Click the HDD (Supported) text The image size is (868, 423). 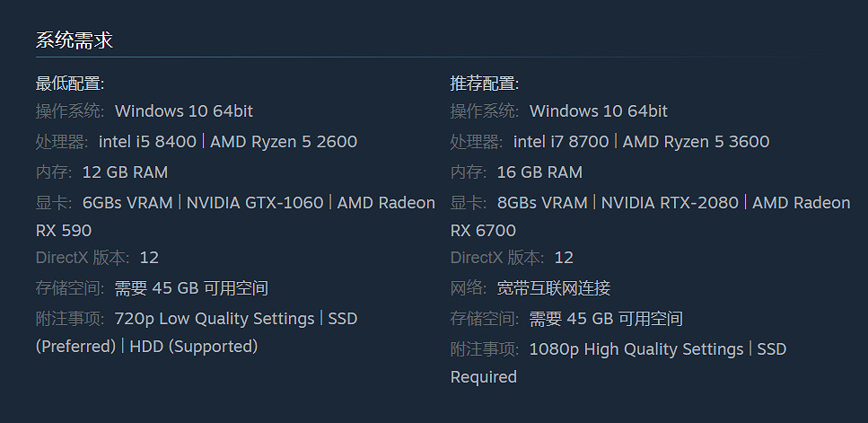(x=194, y=347)
